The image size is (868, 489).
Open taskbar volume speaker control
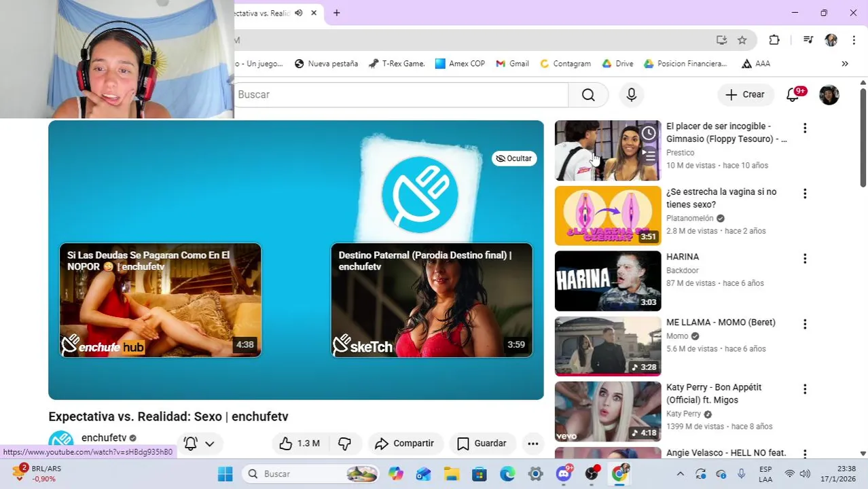click(806, 474)
